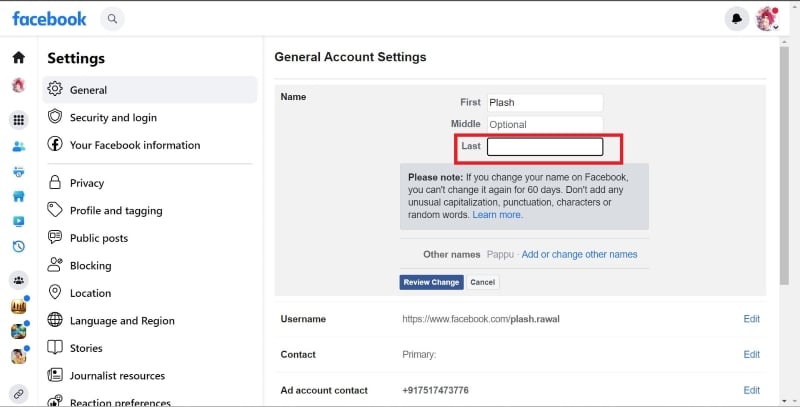Open the account profile picture menu
Viewport: 800px width, 407px height.
[767, 19]
